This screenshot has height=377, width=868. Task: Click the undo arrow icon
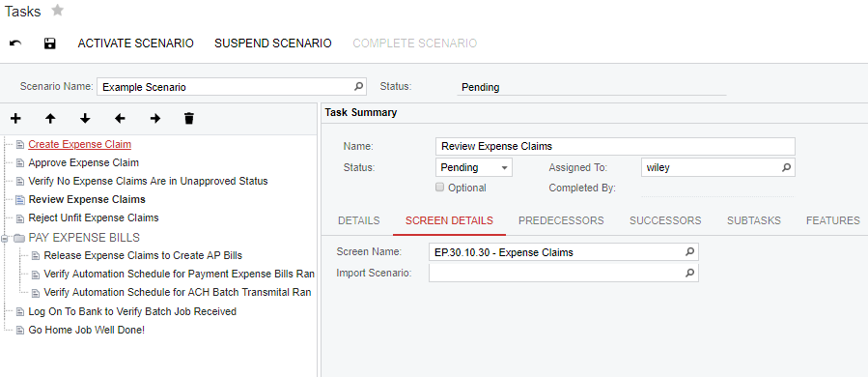pos(15,43)
